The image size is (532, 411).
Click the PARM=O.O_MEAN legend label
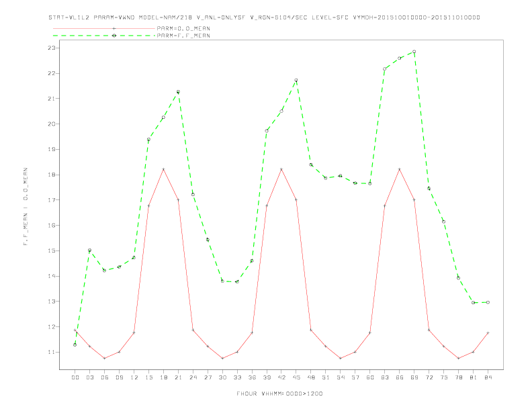point(183,28)
